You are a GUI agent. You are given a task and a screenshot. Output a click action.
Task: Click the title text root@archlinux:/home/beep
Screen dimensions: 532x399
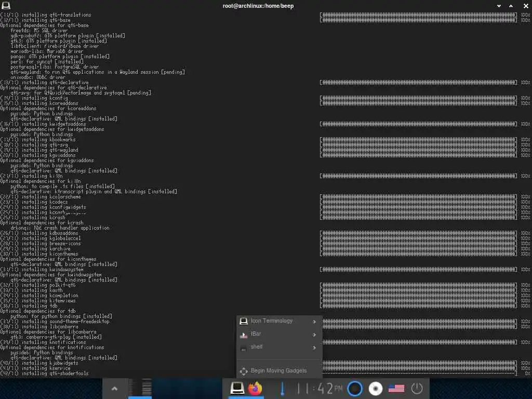coord(258,6)
